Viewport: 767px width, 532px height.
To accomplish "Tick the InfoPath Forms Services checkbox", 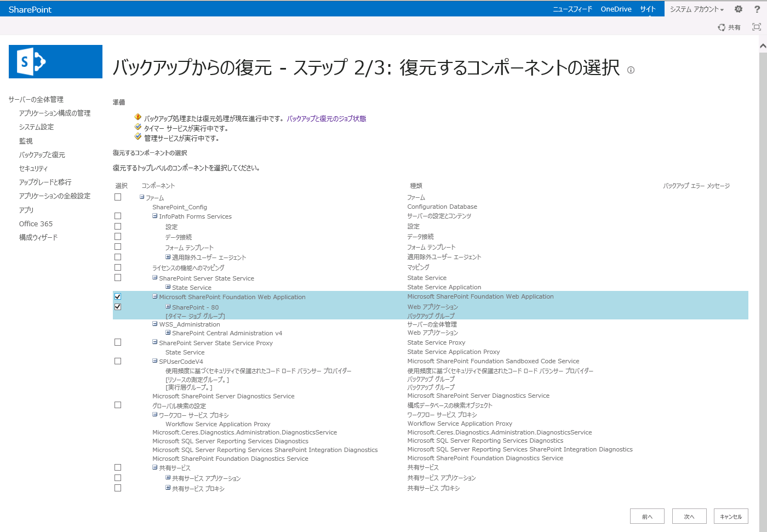I will [x=118, y=216].
